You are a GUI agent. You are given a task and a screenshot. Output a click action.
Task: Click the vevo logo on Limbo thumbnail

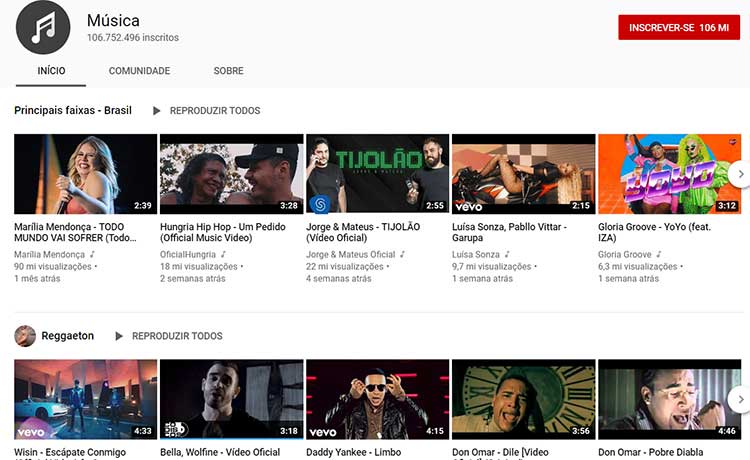(x=323, y=432)
